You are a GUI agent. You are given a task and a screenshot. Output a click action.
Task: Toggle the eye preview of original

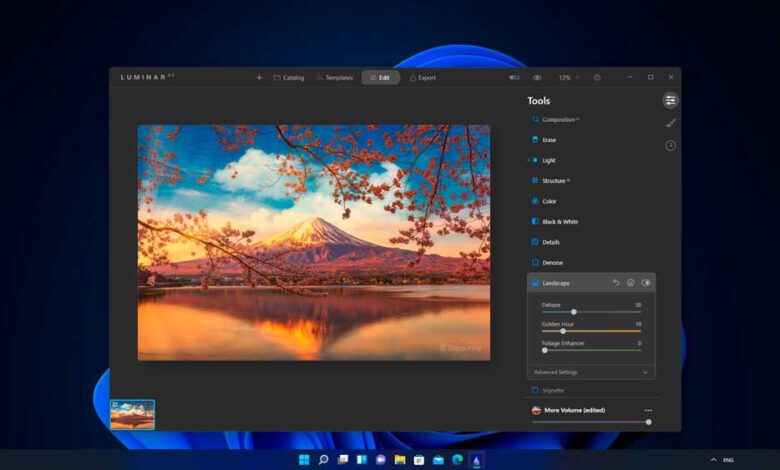(x=537, y=77)
